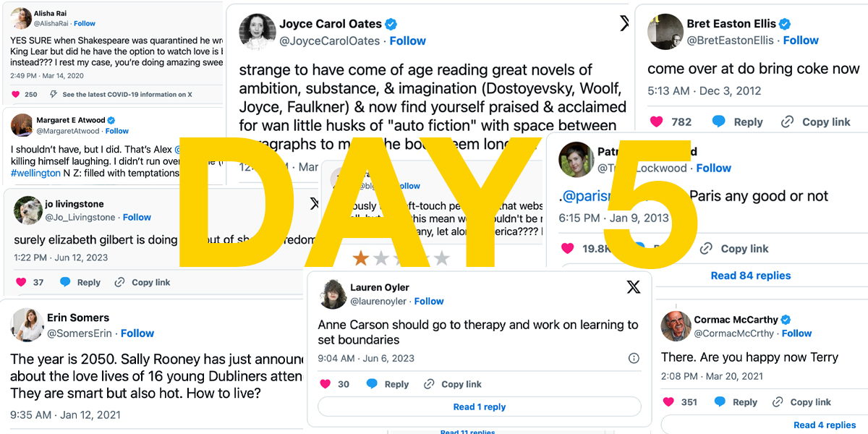Follow Cormac McCarthy
868x434 pixels.
click(796, 333)
